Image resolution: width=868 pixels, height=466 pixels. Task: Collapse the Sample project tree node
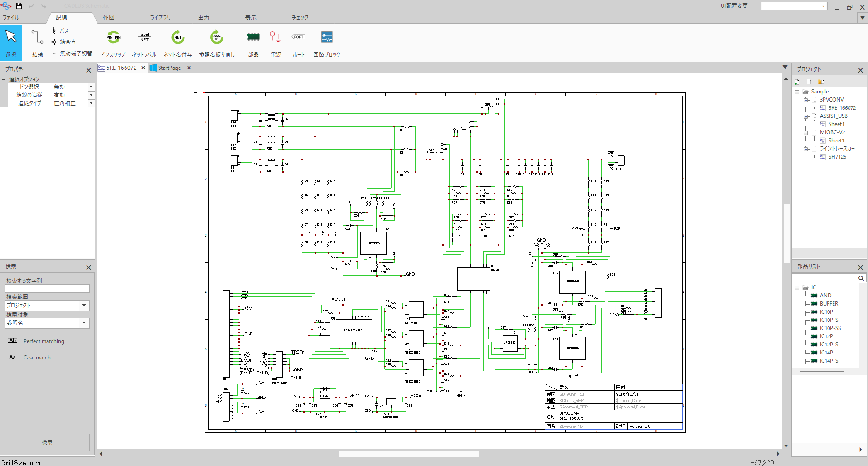pos(797,92)
